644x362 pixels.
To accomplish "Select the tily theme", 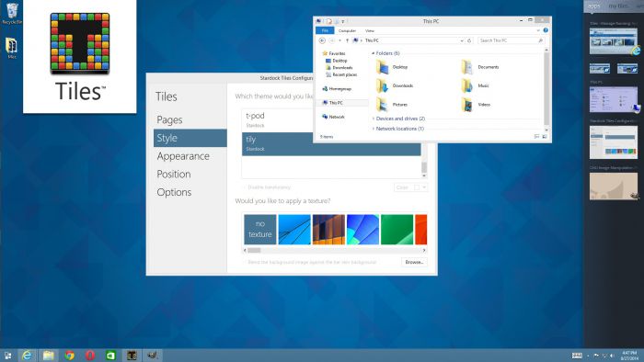I will coord(331,144).
